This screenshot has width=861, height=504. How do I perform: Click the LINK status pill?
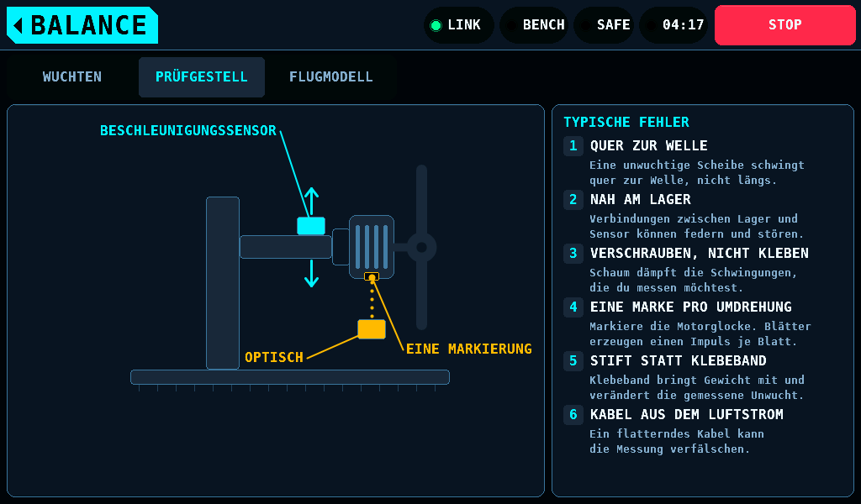point(458,25)
